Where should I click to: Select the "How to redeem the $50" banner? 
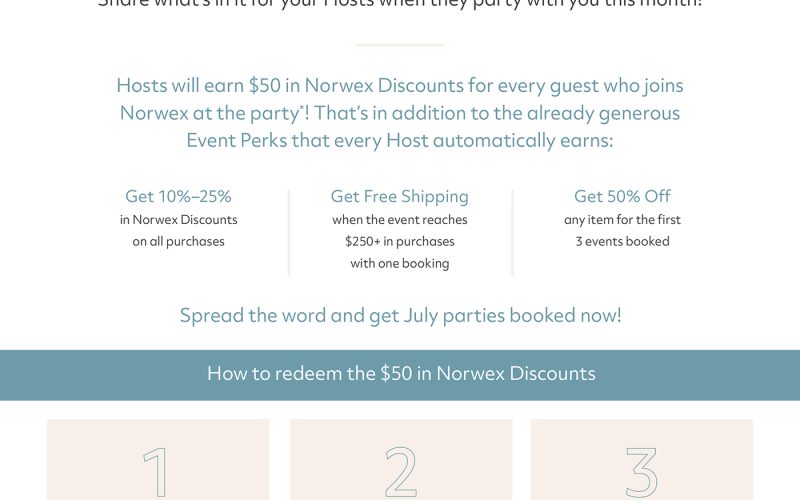click(x=400, y=374)
